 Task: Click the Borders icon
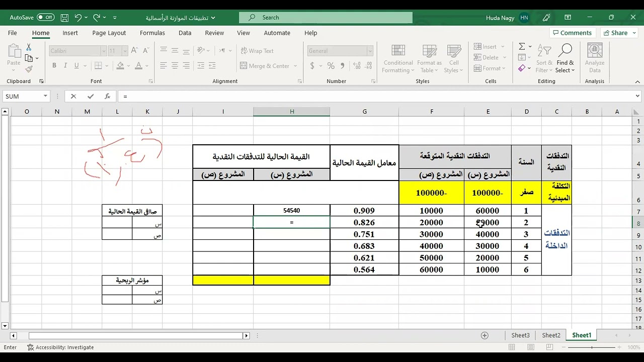98,66
